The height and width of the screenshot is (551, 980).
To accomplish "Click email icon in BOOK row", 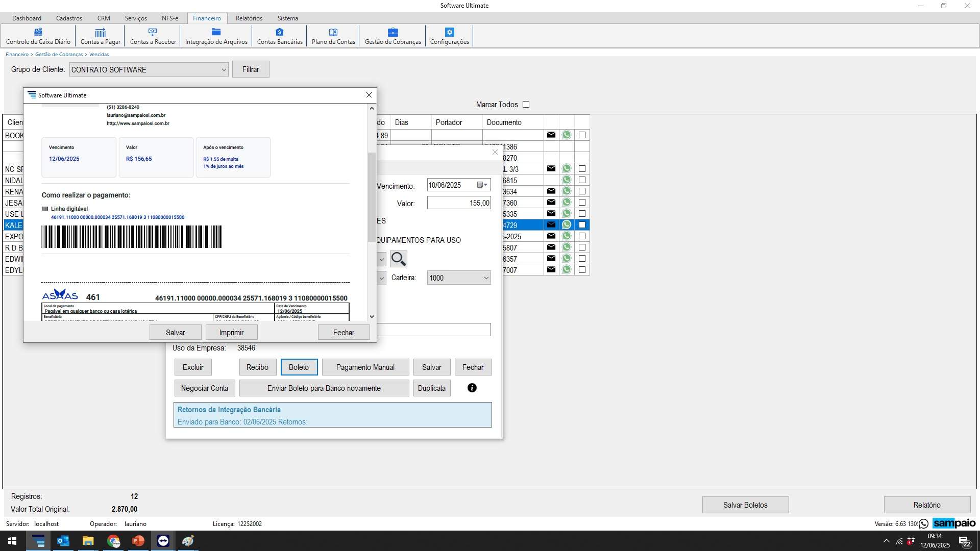I will click(x=551, y=135).
